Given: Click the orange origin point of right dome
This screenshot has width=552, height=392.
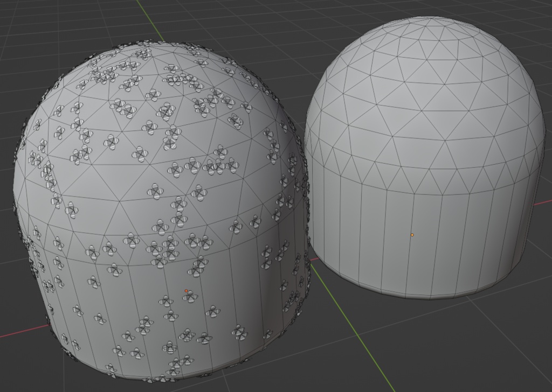Looking at the screenshot, I should click(x=412, y=234).
